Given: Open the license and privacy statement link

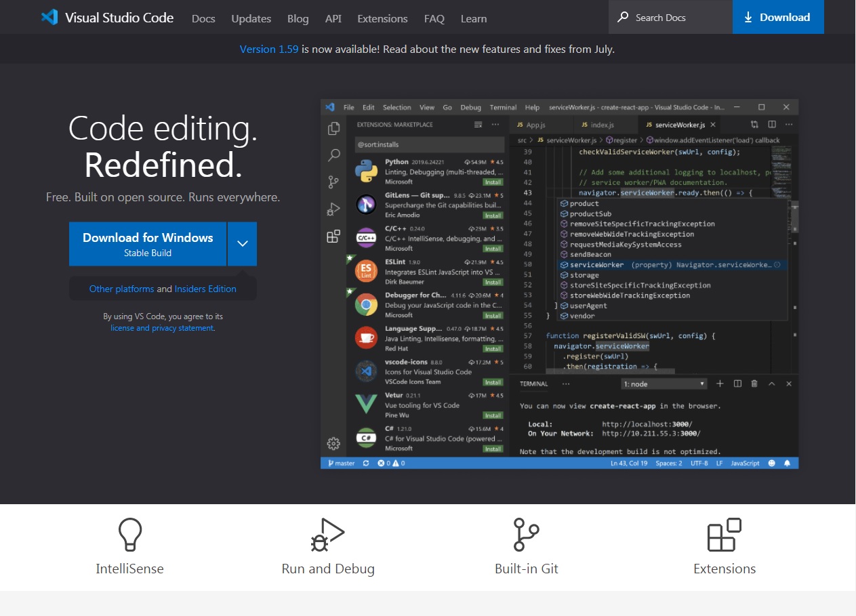Looking at the screenshot, I should click(x=162, y=328).
